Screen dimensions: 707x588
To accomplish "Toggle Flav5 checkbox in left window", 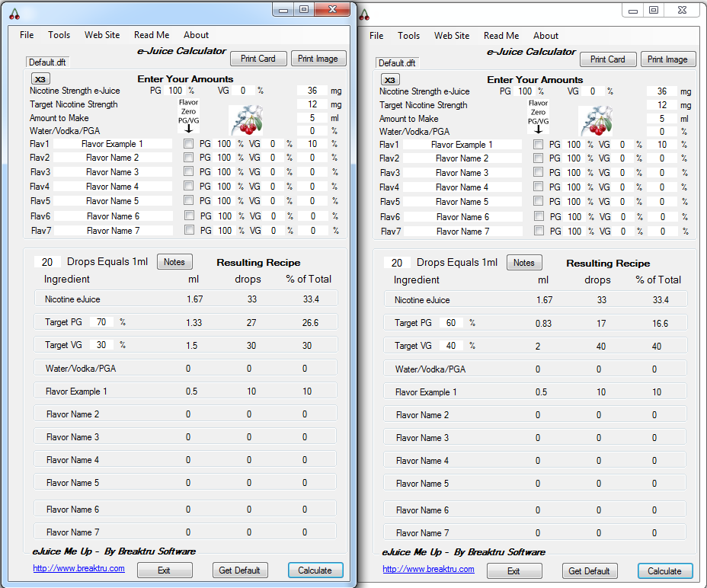I will click(x=188, y=200).
